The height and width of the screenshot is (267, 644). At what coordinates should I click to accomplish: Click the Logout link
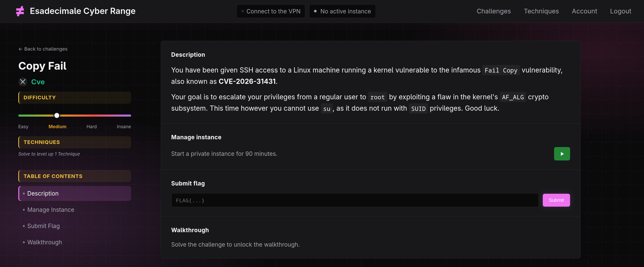621,11
